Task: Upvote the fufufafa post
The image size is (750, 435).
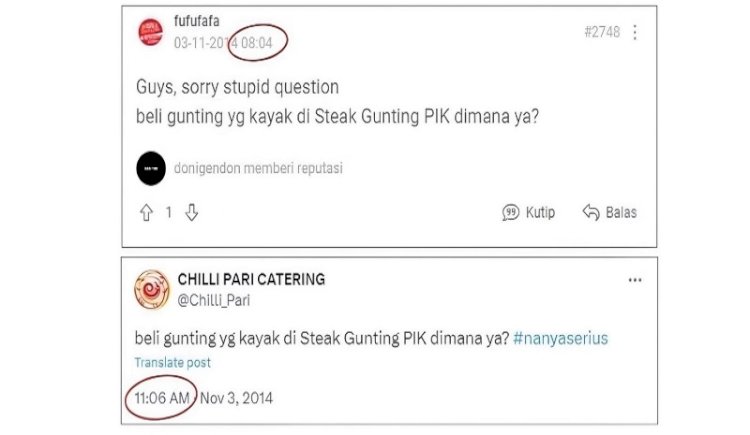Action: pyautogui.click(x=146, y=212)
